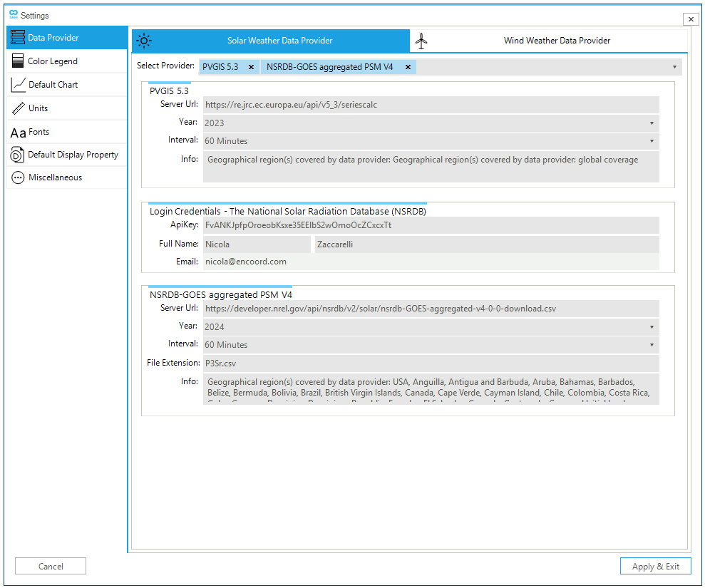This screenshot has height=588, width=705.
Task: Click the Data Provider server icon
Action: (18, 38)
